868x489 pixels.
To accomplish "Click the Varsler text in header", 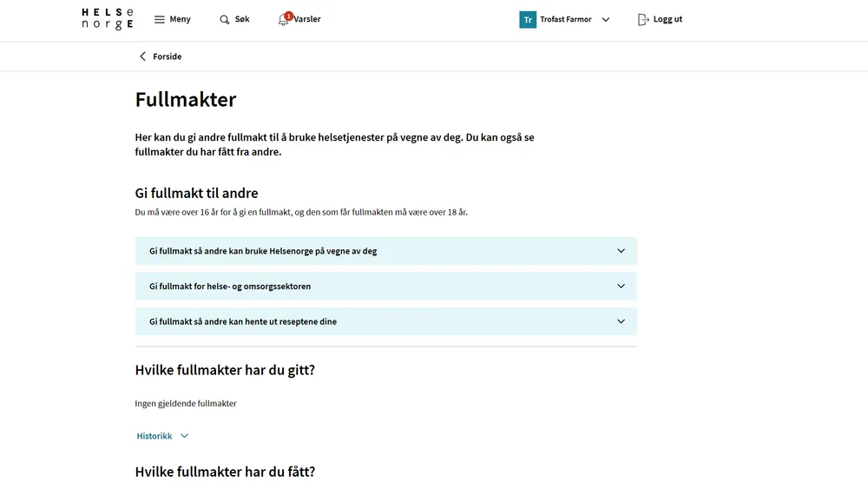I will tap(307, 19).
